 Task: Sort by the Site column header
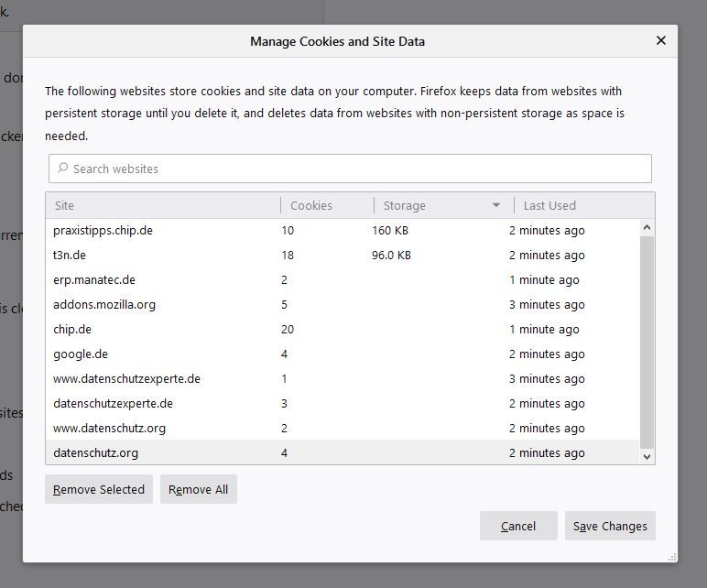[163, 206]
